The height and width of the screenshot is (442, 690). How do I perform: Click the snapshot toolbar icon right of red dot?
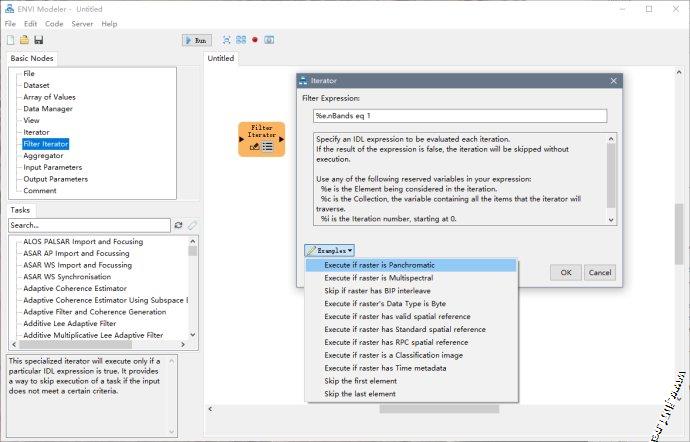tap(269, 40)
